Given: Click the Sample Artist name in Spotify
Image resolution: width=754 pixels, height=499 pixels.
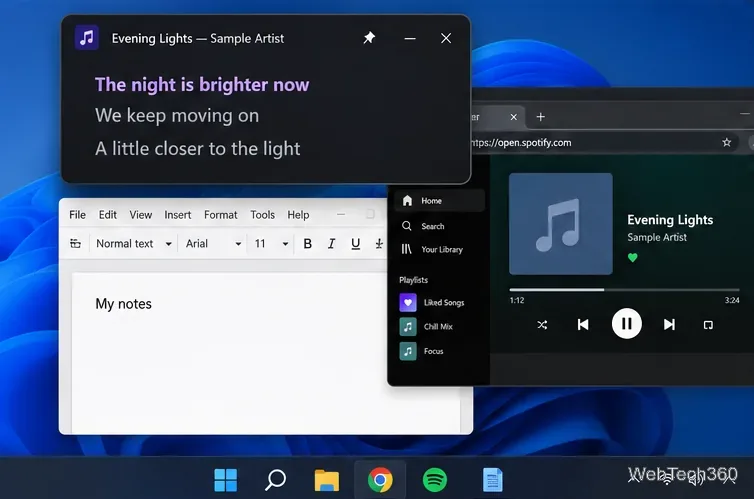Looking at the screenshot, I should click(657, 237).
